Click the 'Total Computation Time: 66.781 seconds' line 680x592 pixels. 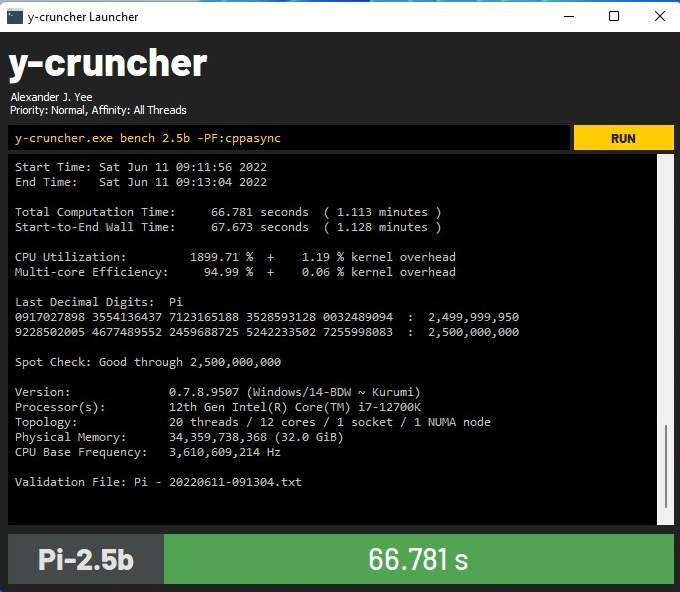coord(228,212)
